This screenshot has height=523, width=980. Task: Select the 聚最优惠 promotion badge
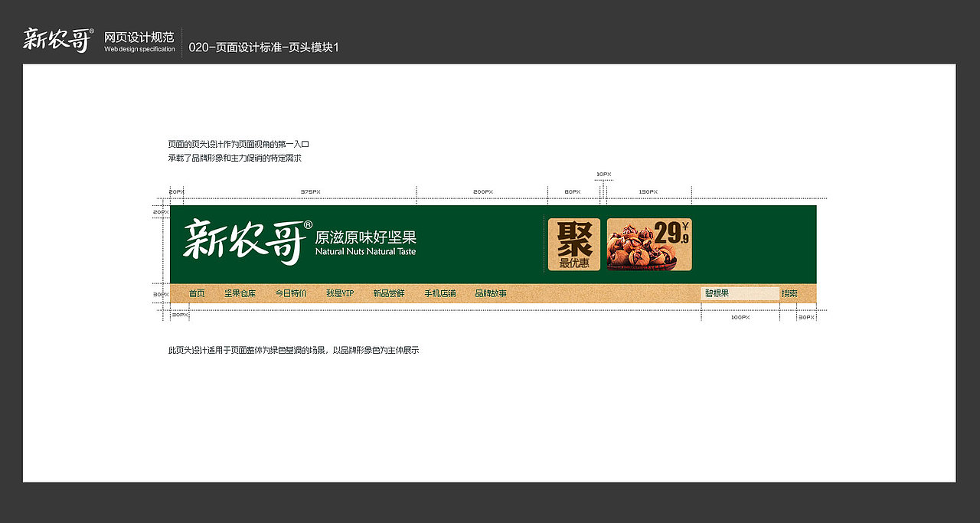(573, 242)
